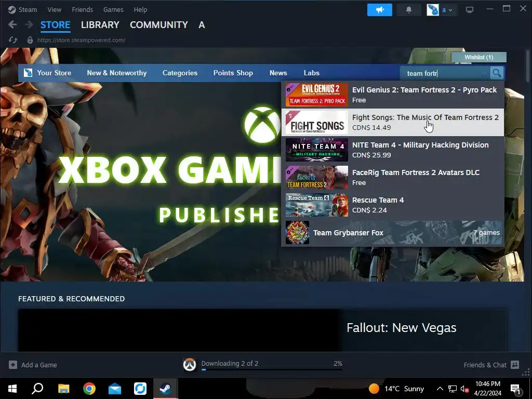Image resolution: width=532 pixels, height=399 pixels.
Task: Click the user avatar in title bar
Action: point(433,10)
